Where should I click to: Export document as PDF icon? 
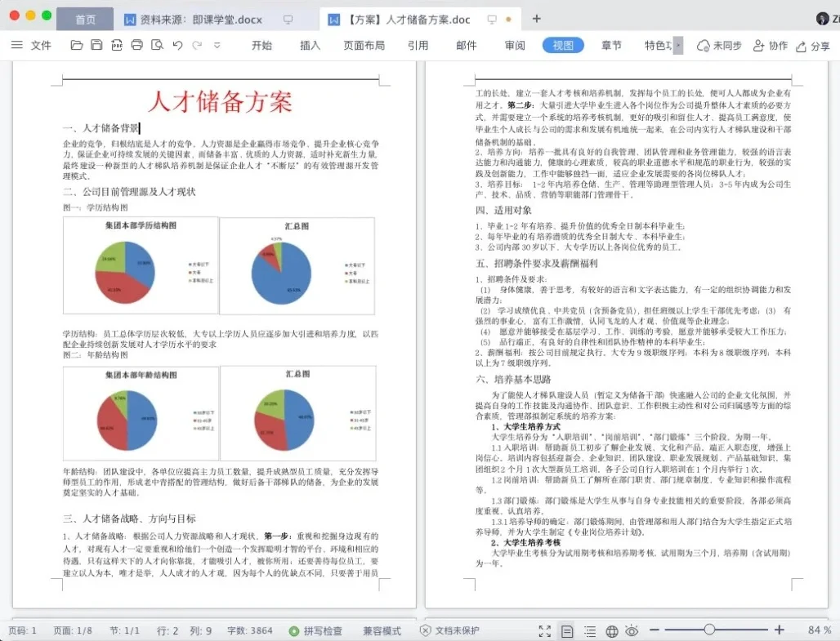tap(117, 45)
